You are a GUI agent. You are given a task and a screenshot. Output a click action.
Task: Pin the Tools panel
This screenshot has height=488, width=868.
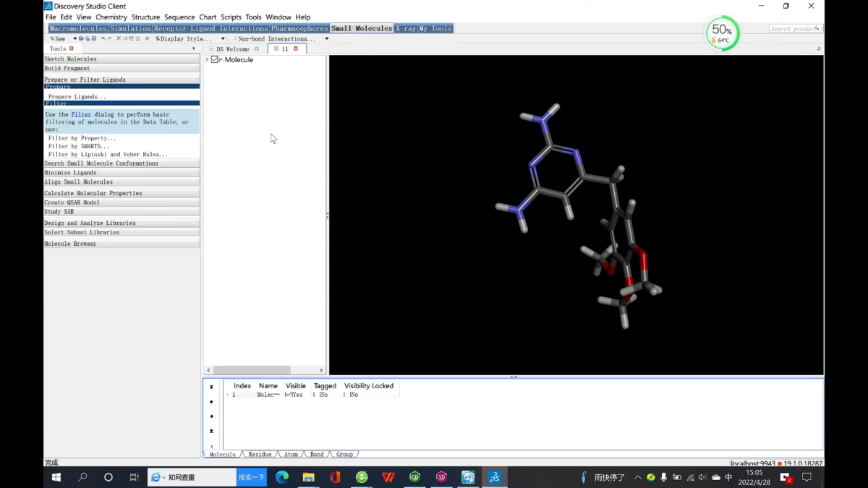coord(193,48)
